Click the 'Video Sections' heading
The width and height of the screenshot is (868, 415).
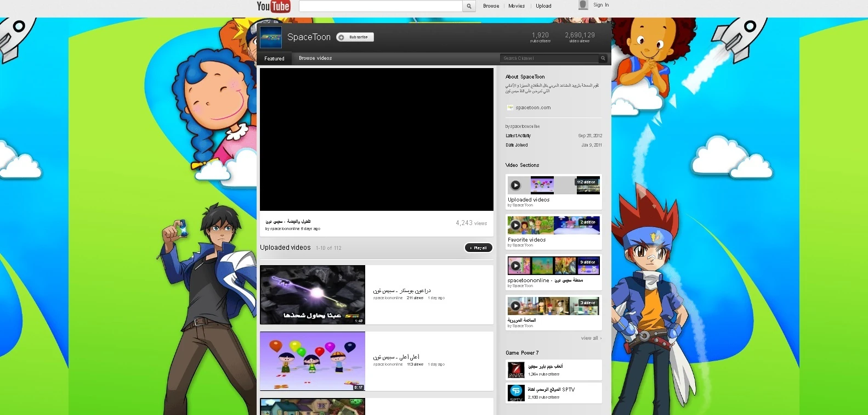(523, 165)
